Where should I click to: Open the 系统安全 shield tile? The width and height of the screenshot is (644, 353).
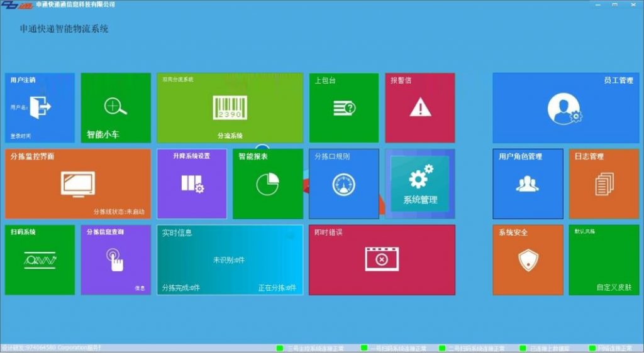click(528, 259)
